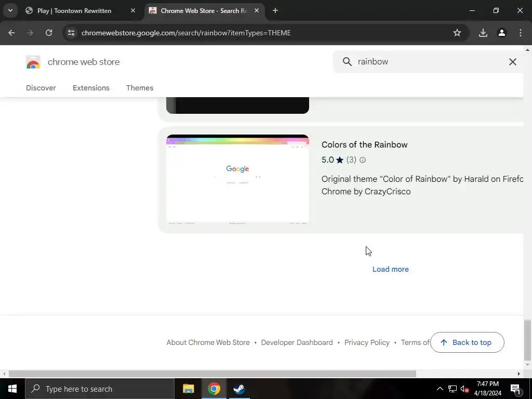Open About Chrome Web Store link
The height and width of the screenshot is (399, 532).
point(208,343)
